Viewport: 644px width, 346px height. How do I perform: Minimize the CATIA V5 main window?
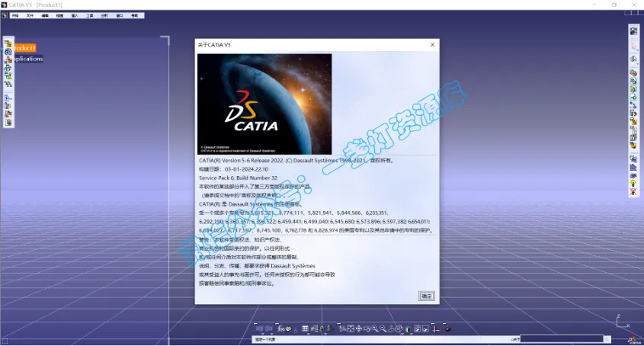click(x=594, y=5)
